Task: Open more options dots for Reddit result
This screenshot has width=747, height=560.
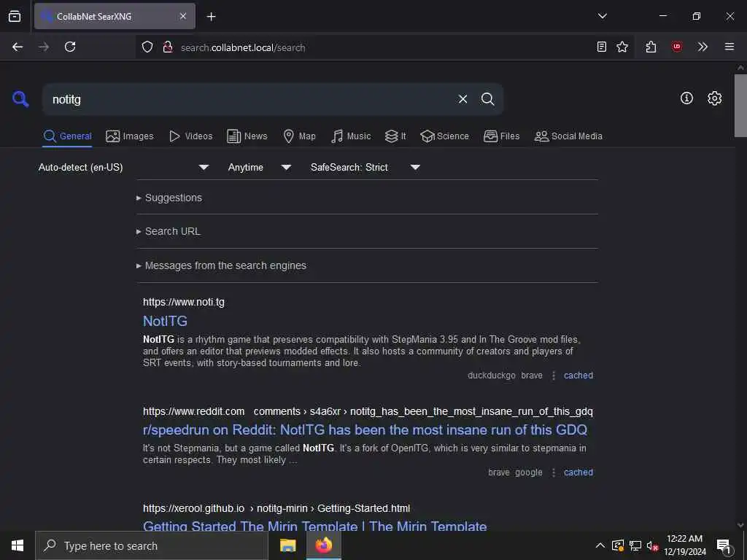Action: 553,472
